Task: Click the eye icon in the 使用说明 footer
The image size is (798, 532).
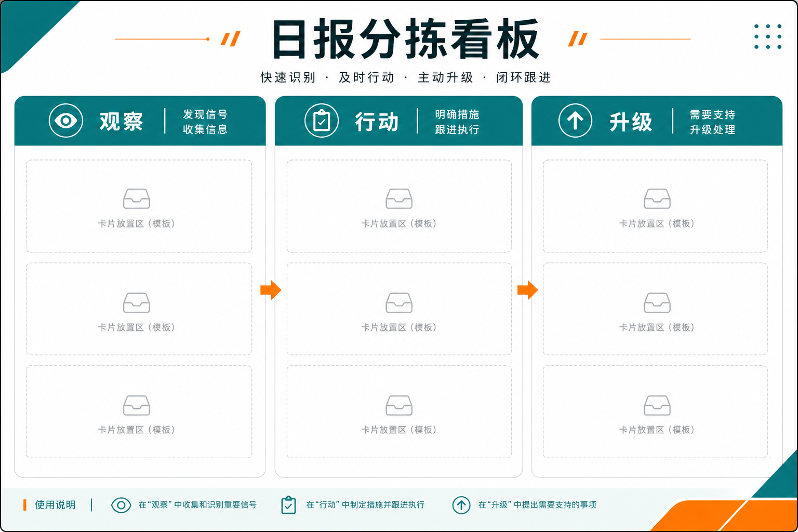Action: (x=121, y=505)
